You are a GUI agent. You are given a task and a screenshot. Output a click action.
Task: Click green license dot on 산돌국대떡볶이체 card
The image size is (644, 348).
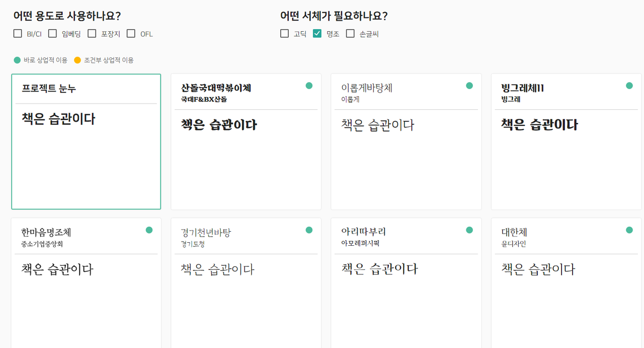[x=309, y=86]
